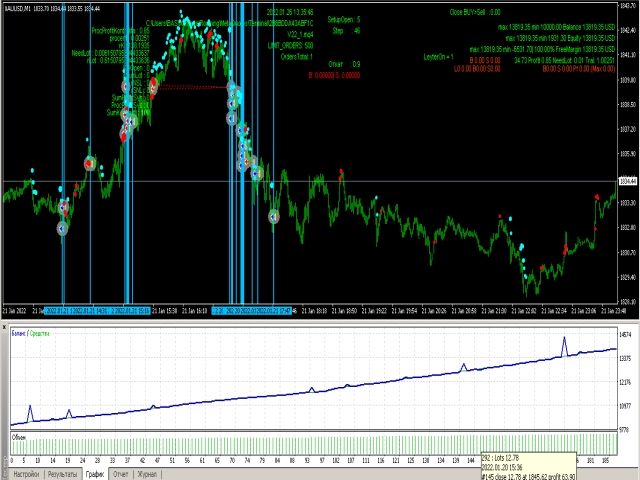Click the lone circled red-dot order marker on the left of the chart
The height and width of the screenshot is (480, 640).
90,164
